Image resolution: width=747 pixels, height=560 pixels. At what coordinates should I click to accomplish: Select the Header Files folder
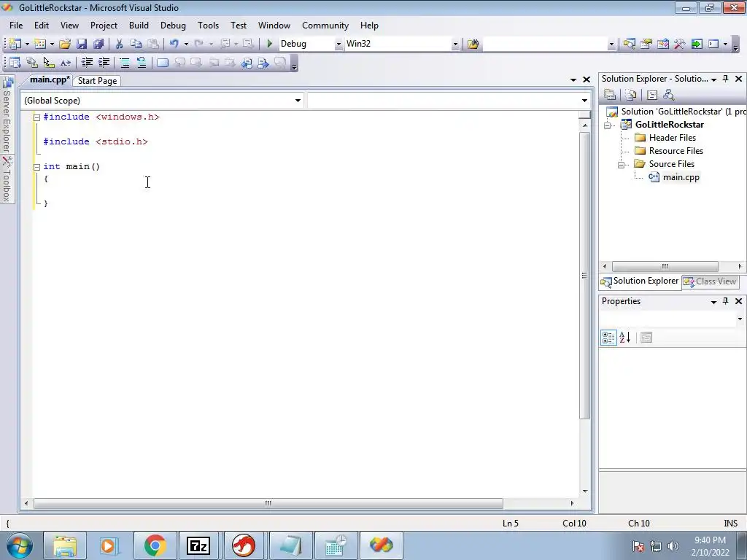click(x=672, y=138)
